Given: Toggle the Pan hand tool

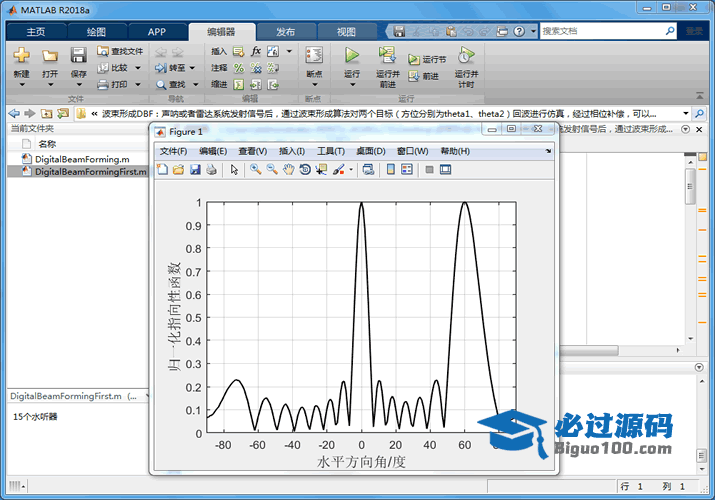Looking at the screenshot, I should pos(288,170).
